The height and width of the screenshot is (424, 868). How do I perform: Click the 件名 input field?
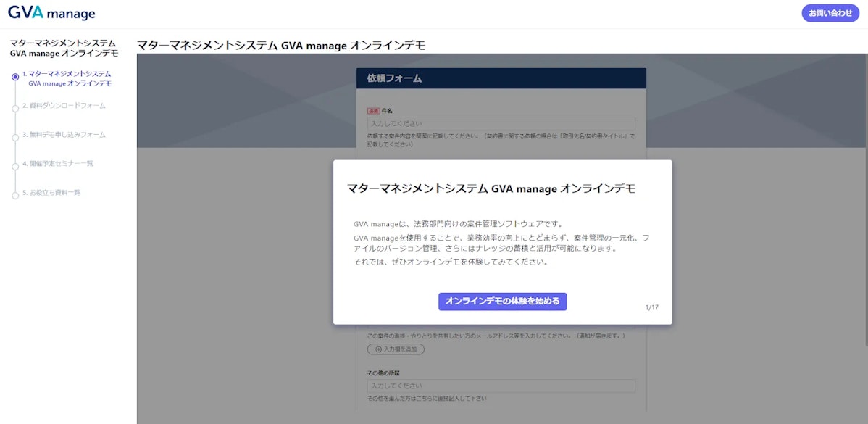click(501, 123)
